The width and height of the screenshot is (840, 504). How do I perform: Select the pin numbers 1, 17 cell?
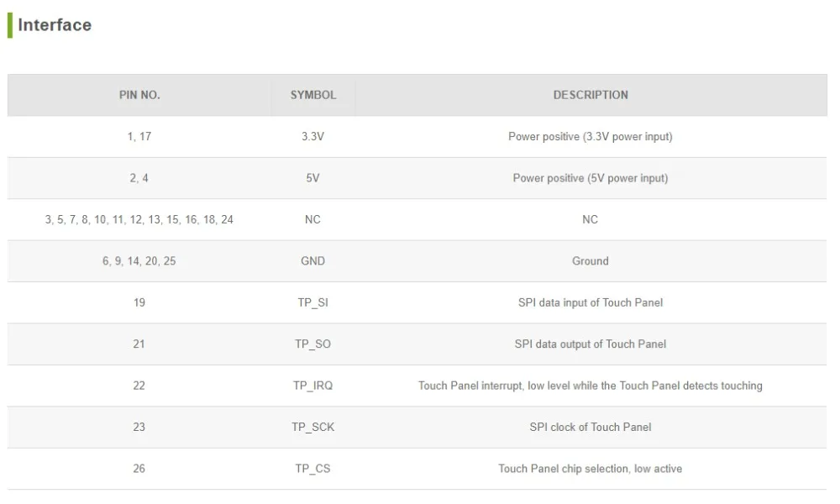tap(139, 136)
